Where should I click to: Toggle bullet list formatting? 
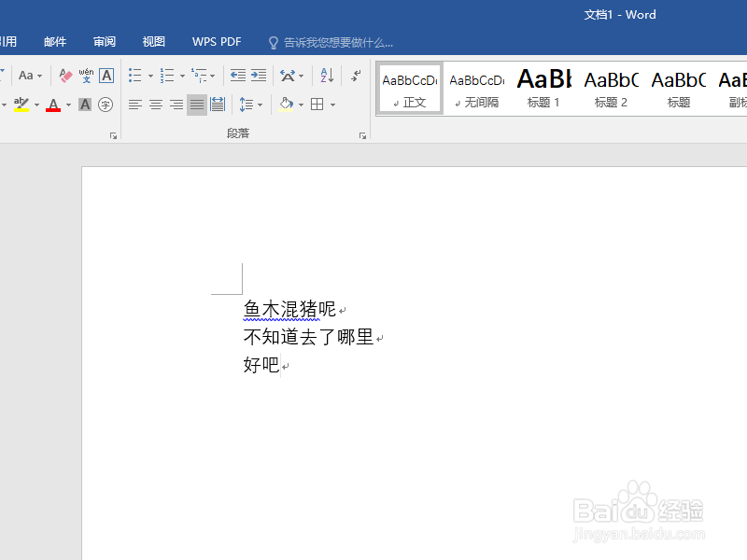(134, 75)
